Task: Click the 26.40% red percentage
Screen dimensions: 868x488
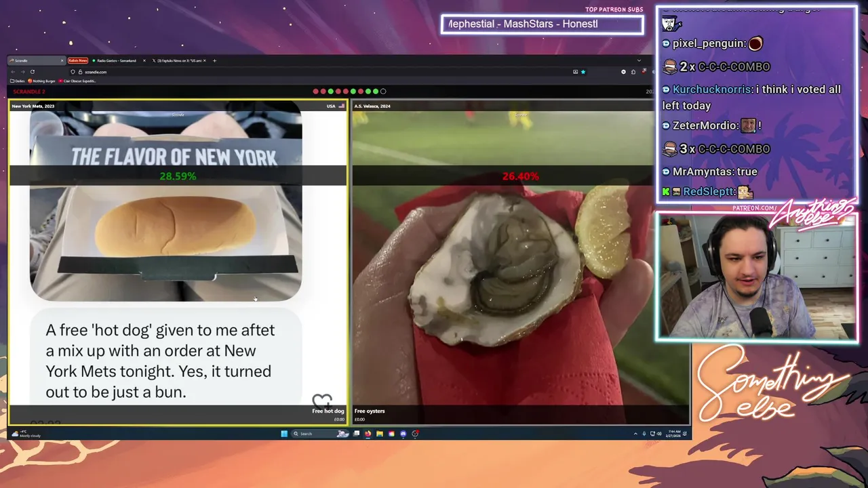Action: pyautogui.click(x=520, y=176)
